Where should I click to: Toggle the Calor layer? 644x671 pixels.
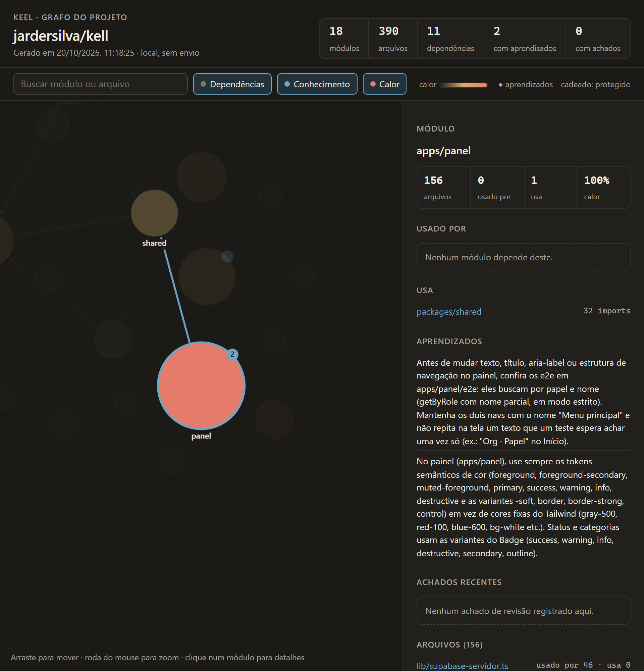point(385,84)
